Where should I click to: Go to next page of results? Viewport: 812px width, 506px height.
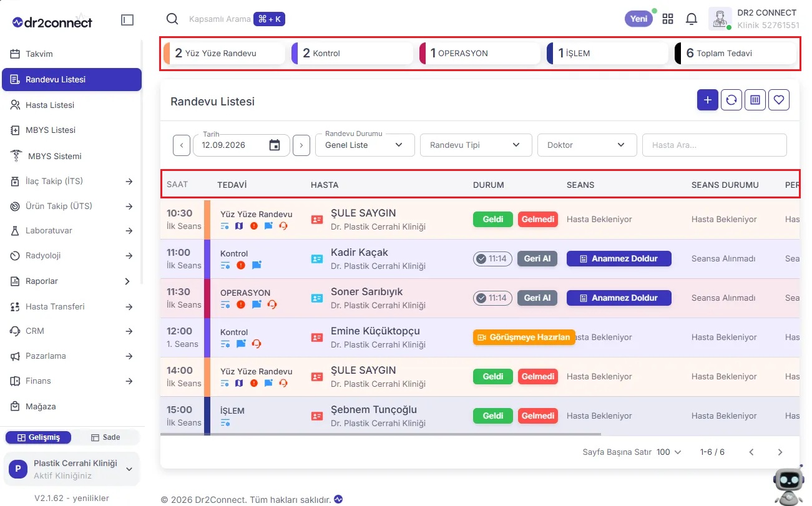(x=780, y=452)
